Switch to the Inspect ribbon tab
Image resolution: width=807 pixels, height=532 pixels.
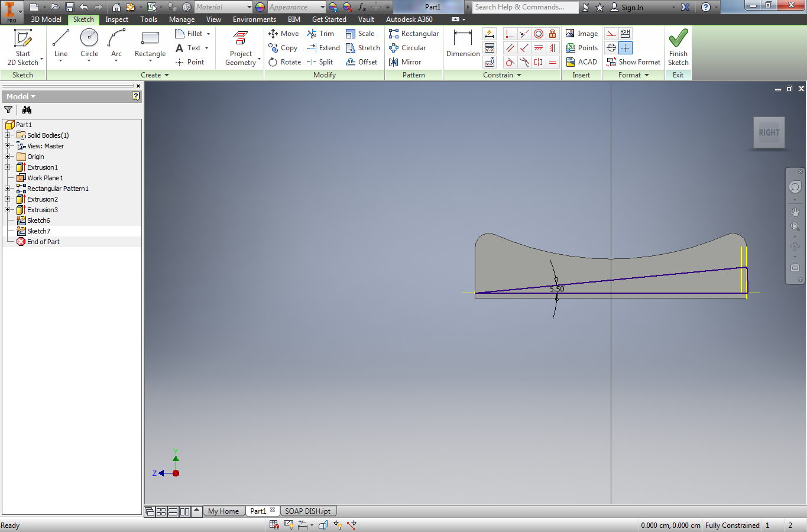116,20
